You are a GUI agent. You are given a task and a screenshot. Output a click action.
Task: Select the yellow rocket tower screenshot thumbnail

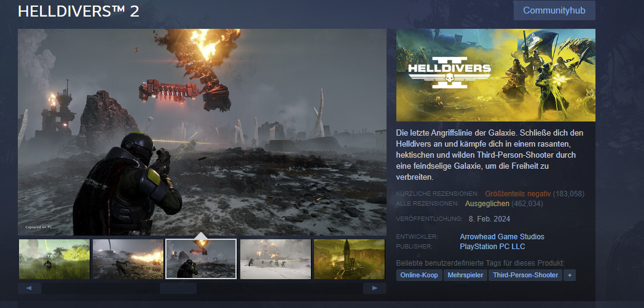pos(349,259)
